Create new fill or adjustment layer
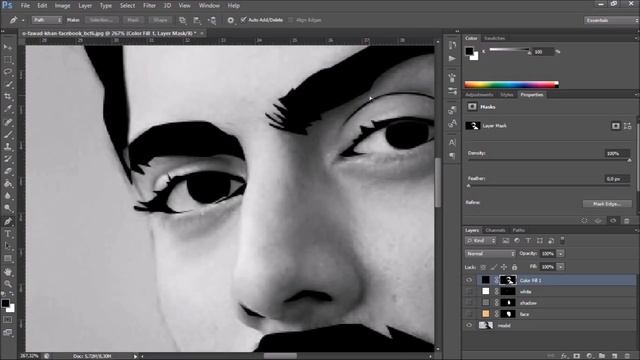 tap(589, 356)
